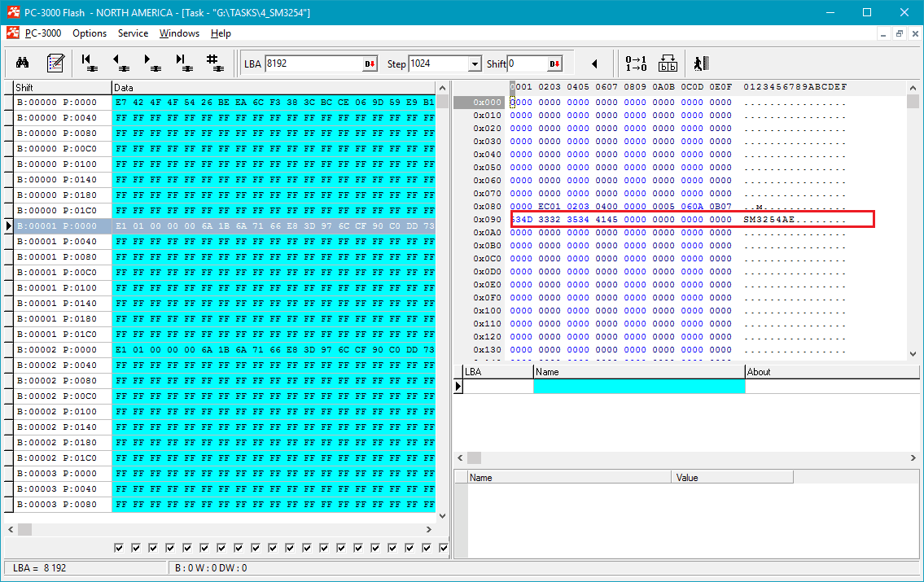Click down arrow of hex view scrollbar
Viewport: 924px width, 582px height.
(913, 354)
